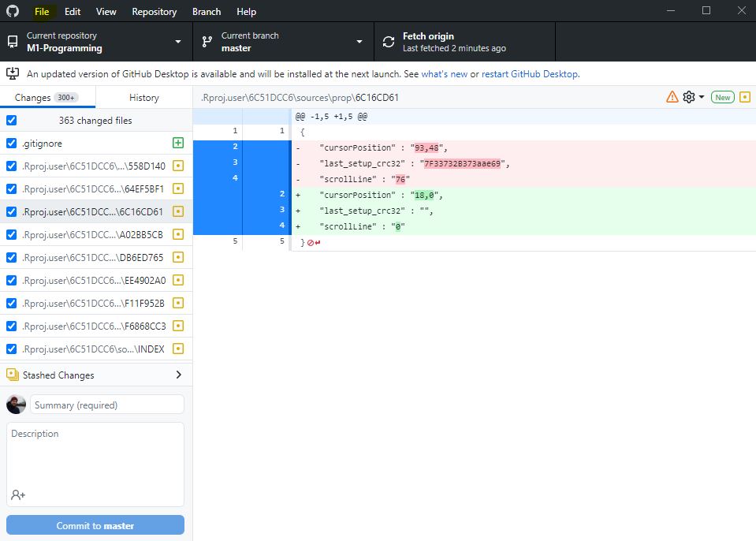Select the A02BB5CB file in list

point(93,235)
